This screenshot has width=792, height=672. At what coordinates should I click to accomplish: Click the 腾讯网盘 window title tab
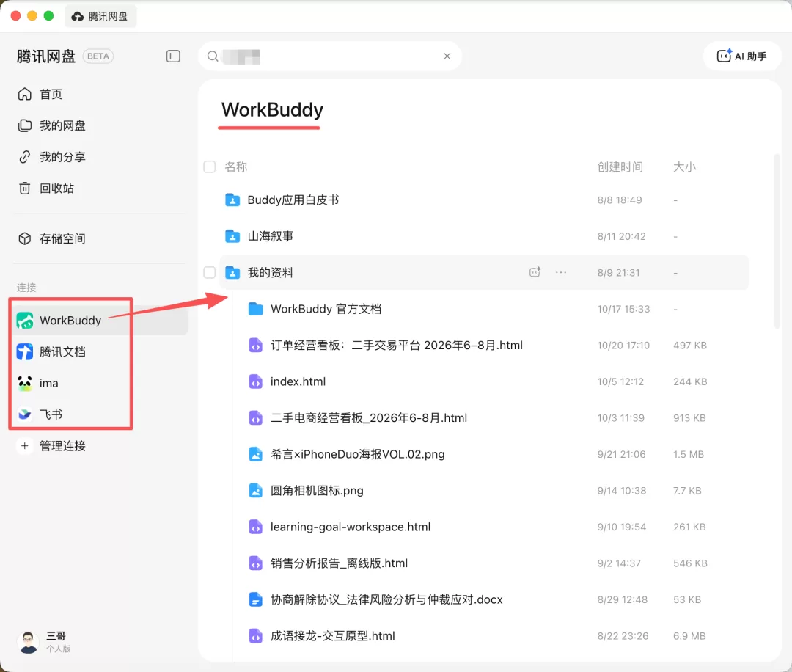[x=100, y=16]
